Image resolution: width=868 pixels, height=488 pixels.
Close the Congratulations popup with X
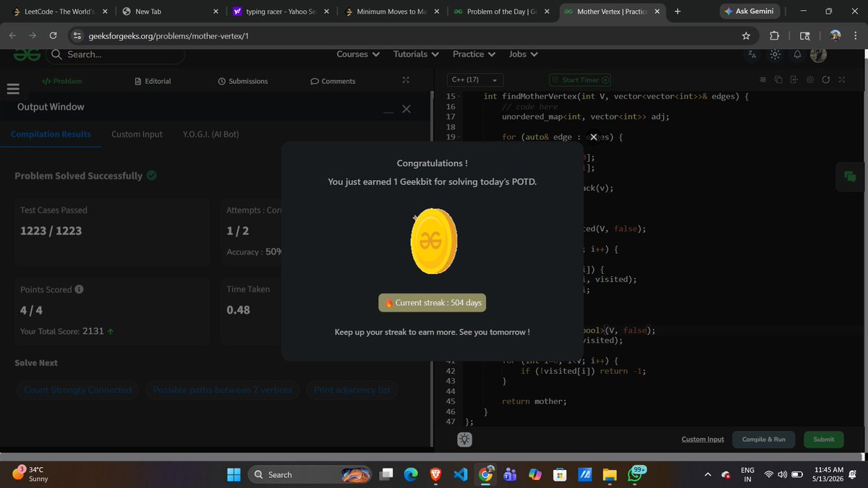pos(593,137)
